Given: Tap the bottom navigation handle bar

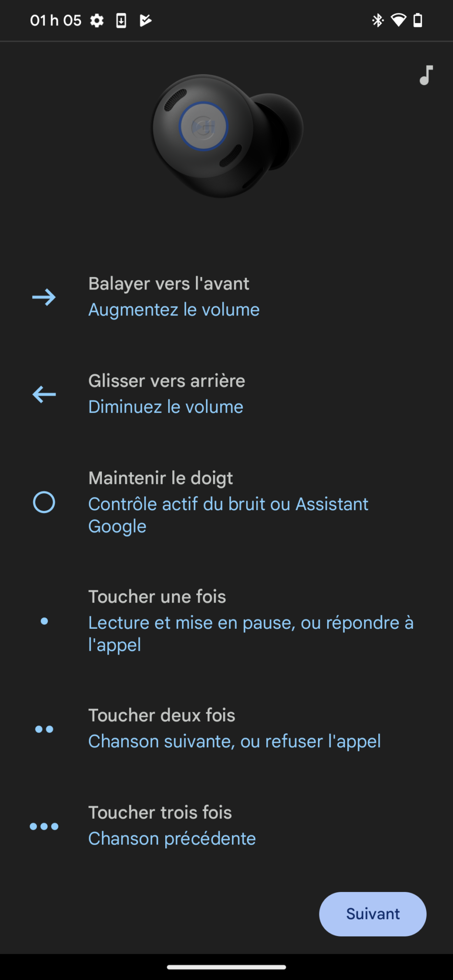Looking at the screenshot, I should 226,967.
